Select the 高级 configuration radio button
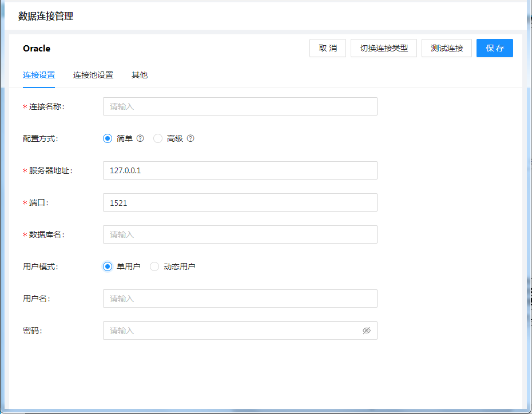Screen dimensions: 532x414 coord(158,138)
